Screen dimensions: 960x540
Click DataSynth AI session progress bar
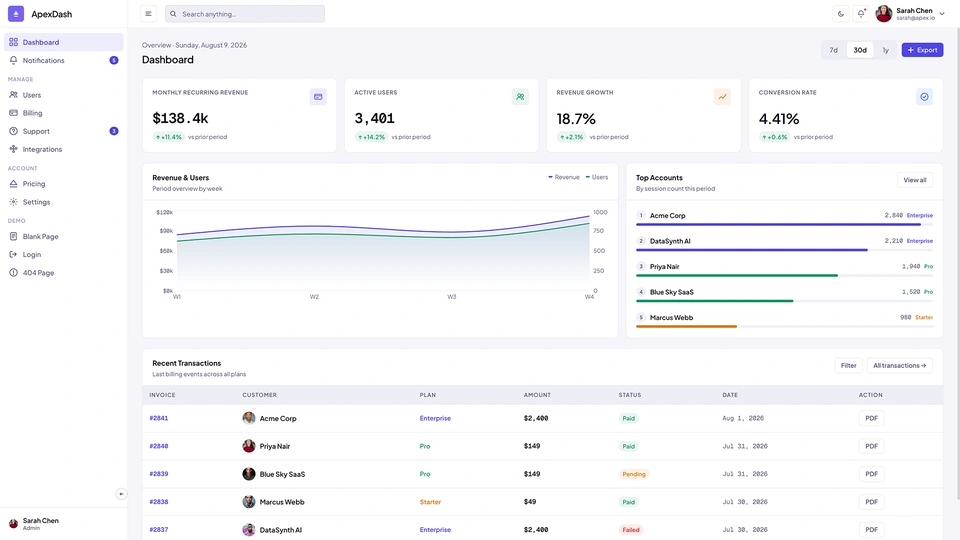(x=784, y=250)
